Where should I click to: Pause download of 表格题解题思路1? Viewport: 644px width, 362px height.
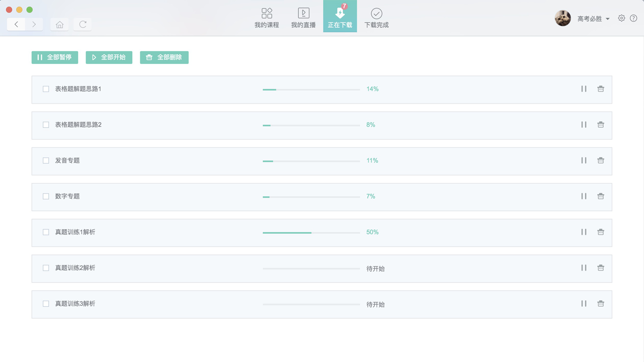pos(584,89)
